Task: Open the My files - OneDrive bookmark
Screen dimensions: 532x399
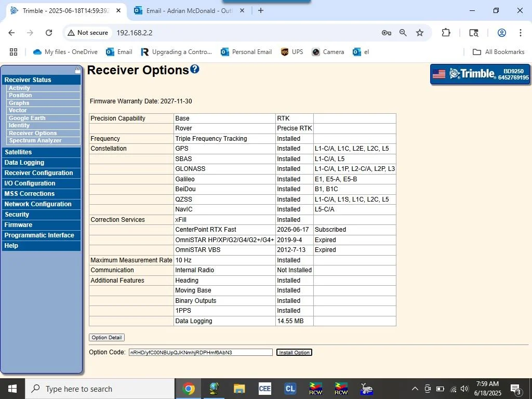Action: click(x=65, y=52)
